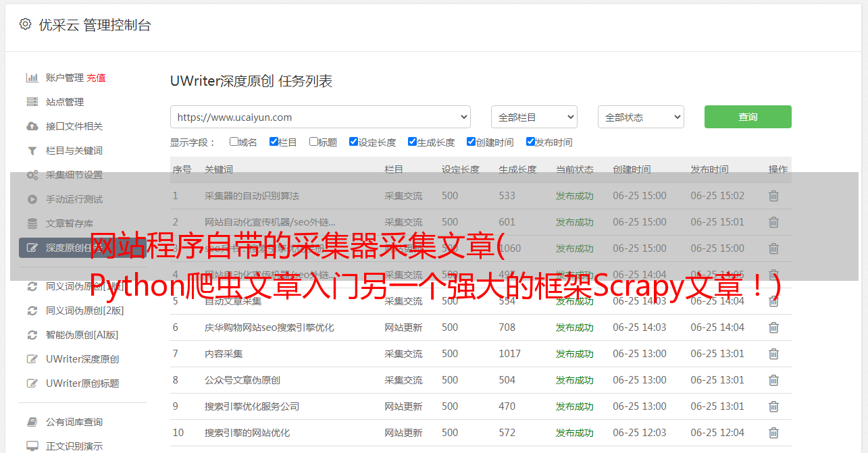Delete row 2 with trash icon

pyautogui.click(x=774, y=222)
